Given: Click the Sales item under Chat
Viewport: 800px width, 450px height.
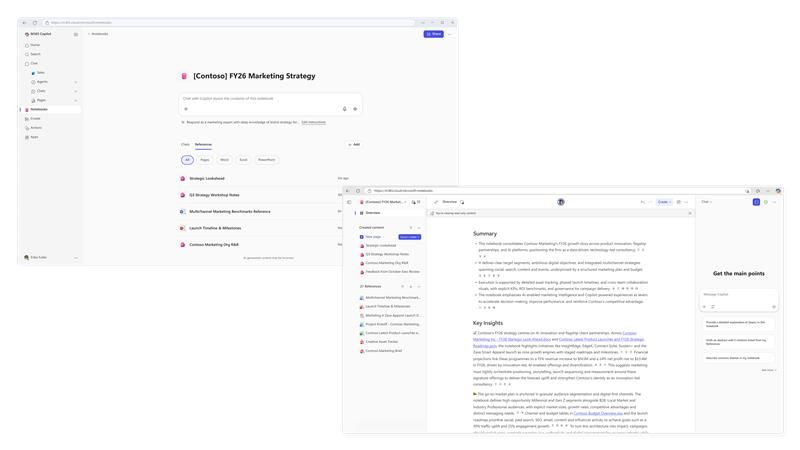Looking at the screenshot, I should tap(40, 72).
